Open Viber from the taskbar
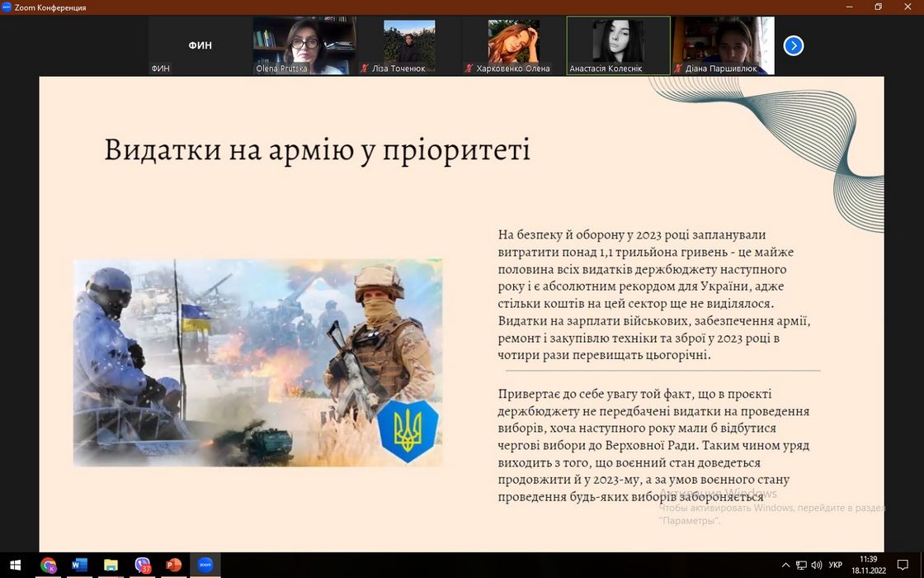Image resolution: width=924 pixels, height=578 pixels. click(143, 565)
